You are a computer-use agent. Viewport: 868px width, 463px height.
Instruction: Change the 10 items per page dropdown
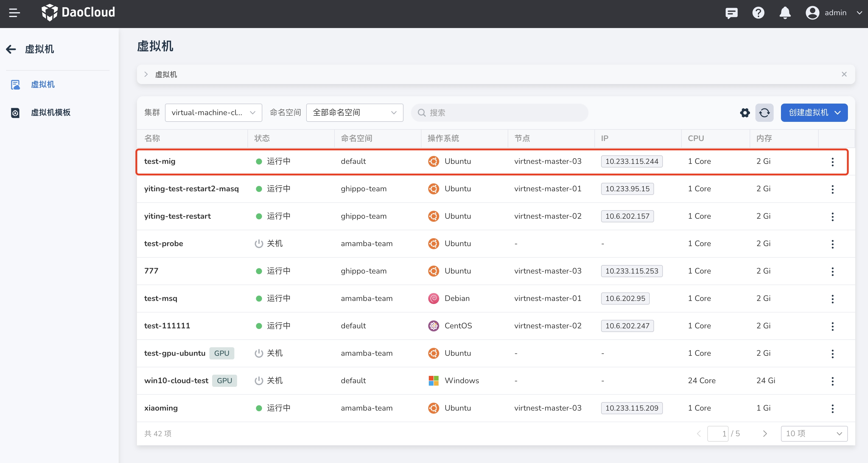pos(814,434)
